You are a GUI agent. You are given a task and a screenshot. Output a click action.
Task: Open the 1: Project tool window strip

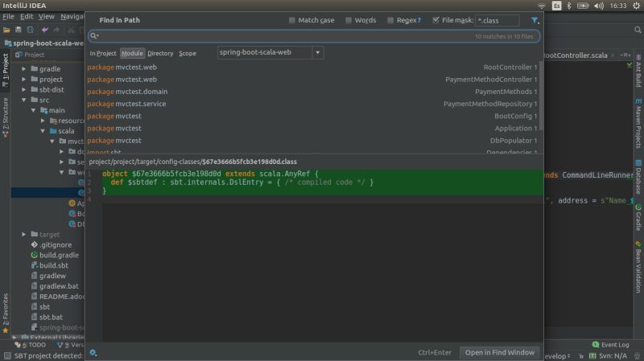[6, 70]
